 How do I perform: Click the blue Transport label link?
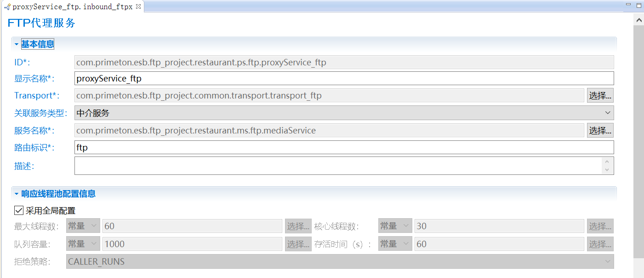pyautogui.click(x=34, y=96)
